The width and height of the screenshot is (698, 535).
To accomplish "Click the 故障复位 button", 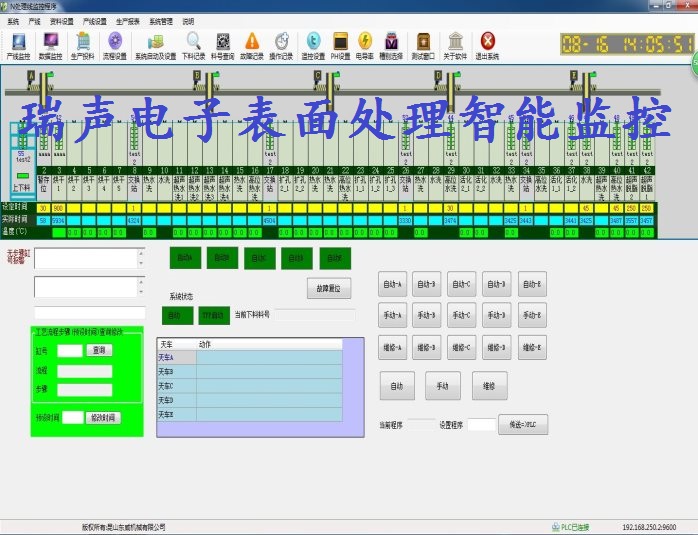I will point(329,288).
